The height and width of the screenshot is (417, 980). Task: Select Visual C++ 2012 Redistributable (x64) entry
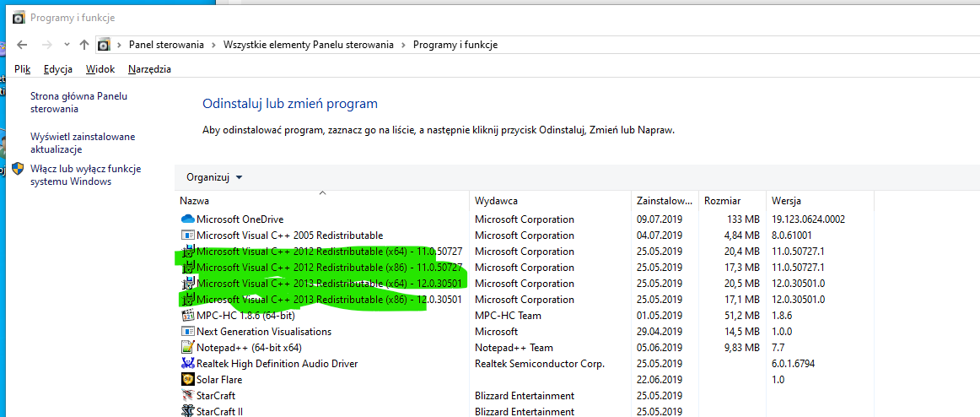330,252
